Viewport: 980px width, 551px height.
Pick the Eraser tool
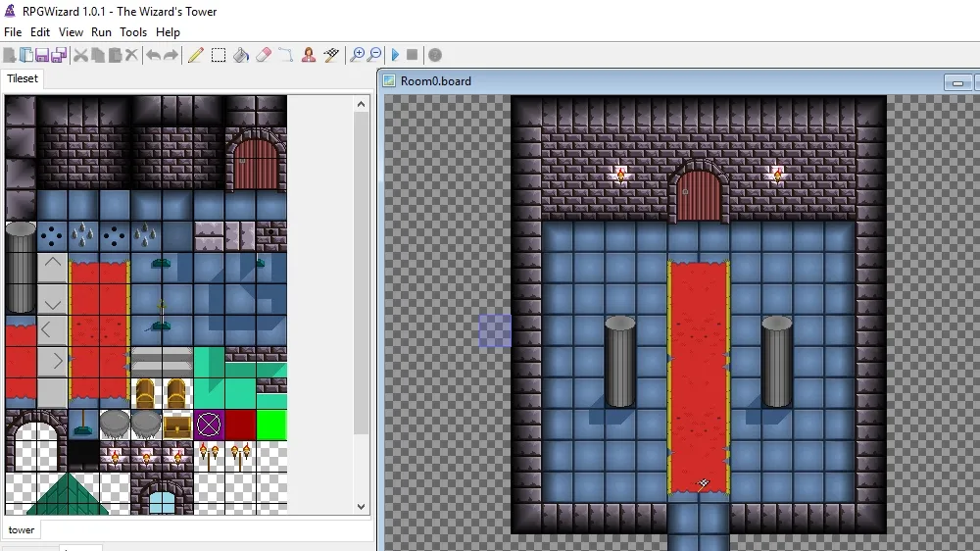click(263, 55)
